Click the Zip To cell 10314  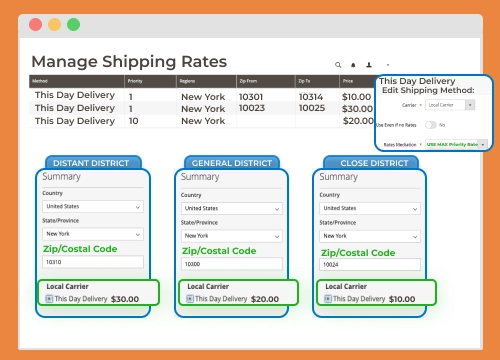tap(311, 97)
